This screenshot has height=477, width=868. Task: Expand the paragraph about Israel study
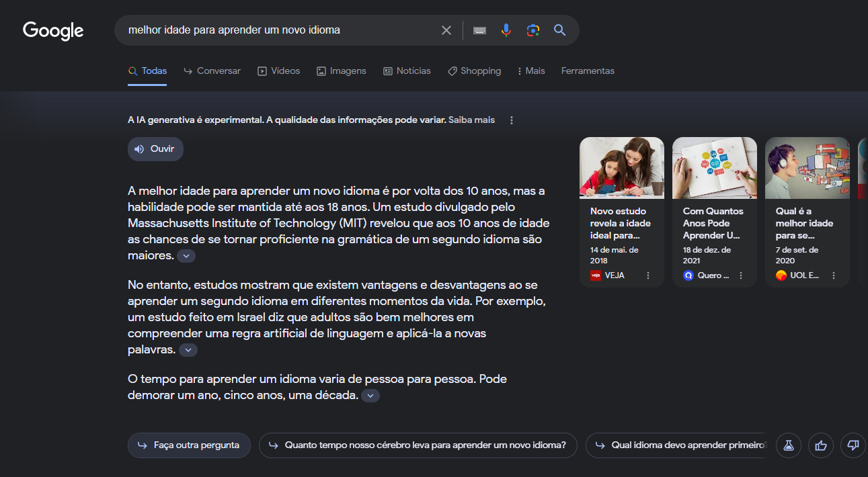188,350
